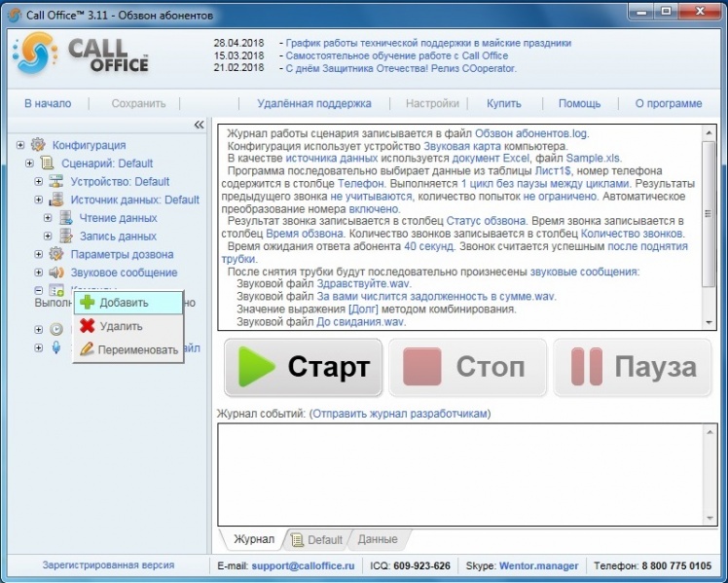Choose Удалить from the context menu
The width and height of the screenshot is (728, 583).
pyautogui.click(x=128, y=326)
